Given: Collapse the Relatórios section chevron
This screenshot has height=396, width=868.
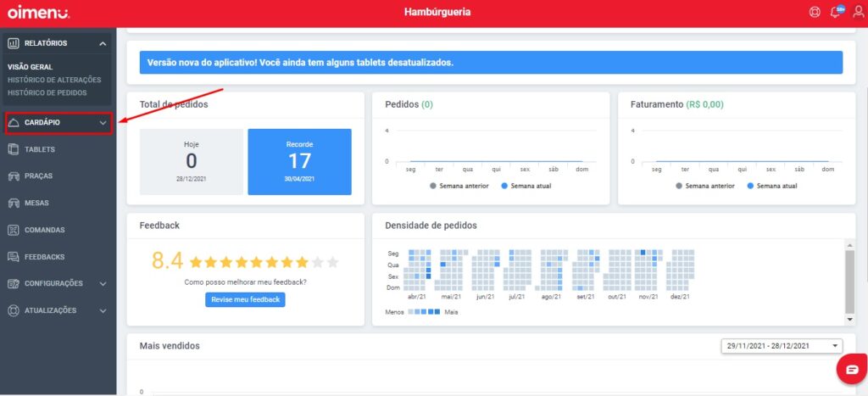Looking at the screenshot, I should pos(103,43).
